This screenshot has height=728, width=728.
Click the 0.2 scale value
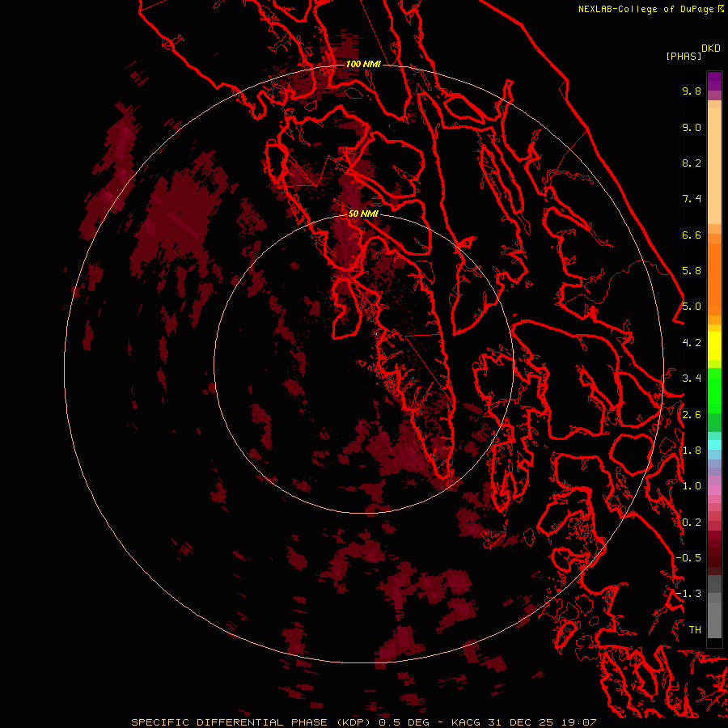(692, 523)
